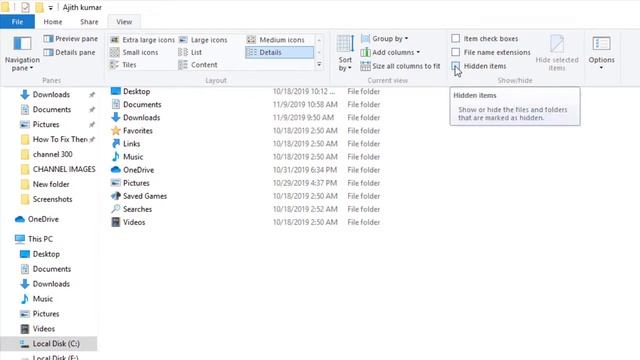Open the Navigation pane dropdown
The image size is (640, 360).
pyautogui.click(x=22, y=53)
